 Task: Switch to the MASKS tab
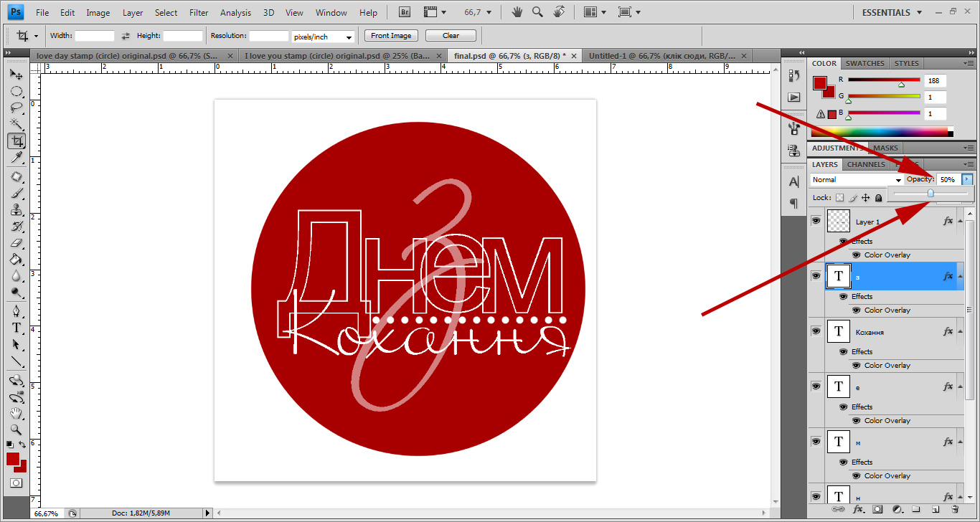pos(885,148)
